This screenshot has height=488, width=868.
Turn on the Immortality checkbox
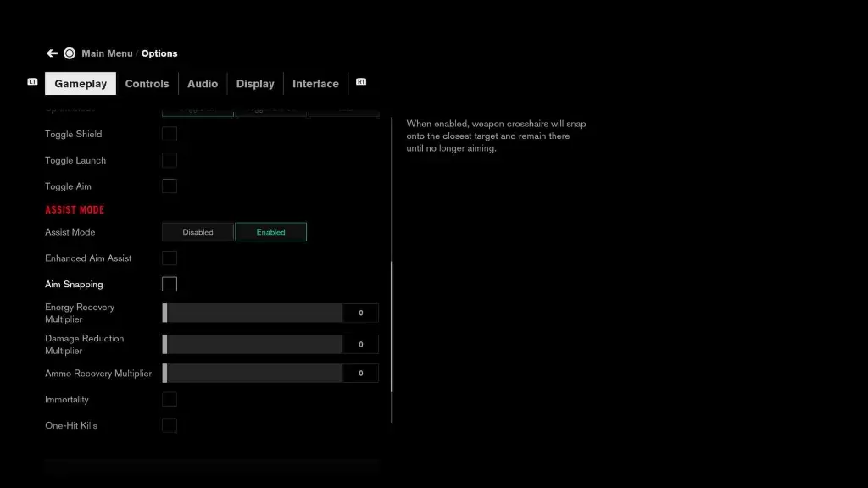click(170, 400)
